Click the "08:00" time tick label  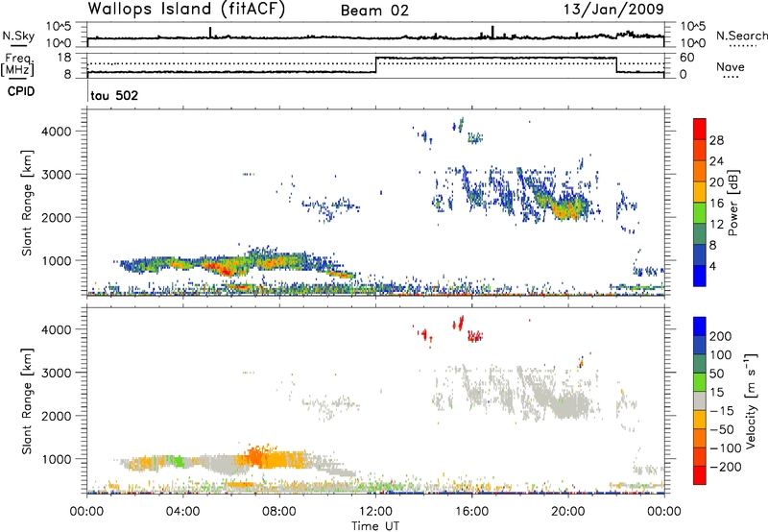pyautogui.click(x=279, y=512)
